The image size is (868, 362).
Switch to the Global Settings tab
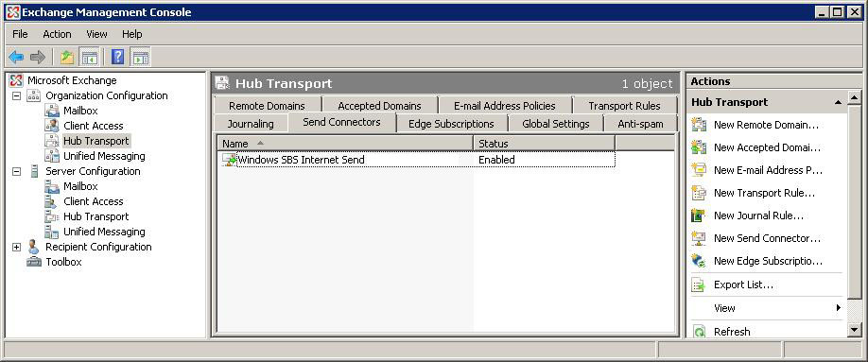556,124
